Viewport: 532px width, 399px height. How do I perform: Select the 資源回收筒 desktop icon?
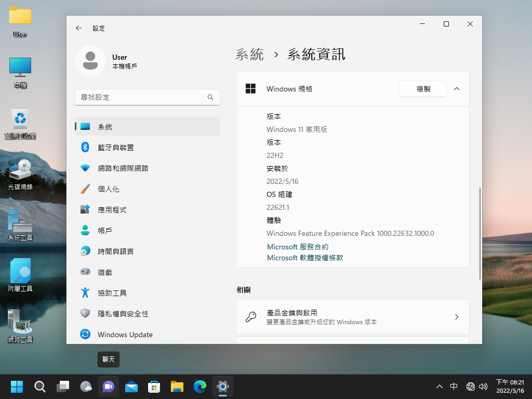(x=20, y=124)
